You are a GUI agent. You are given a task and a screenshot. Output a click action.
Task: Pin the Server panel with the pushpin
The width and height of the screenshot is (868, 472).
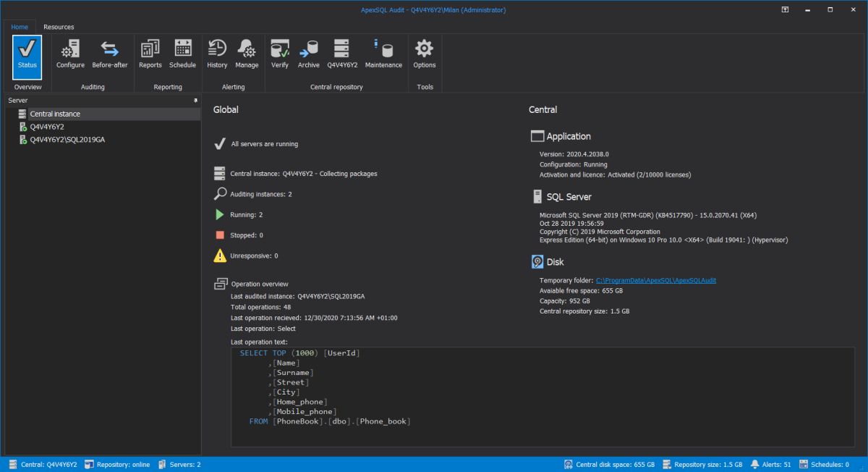coord(195,100)
